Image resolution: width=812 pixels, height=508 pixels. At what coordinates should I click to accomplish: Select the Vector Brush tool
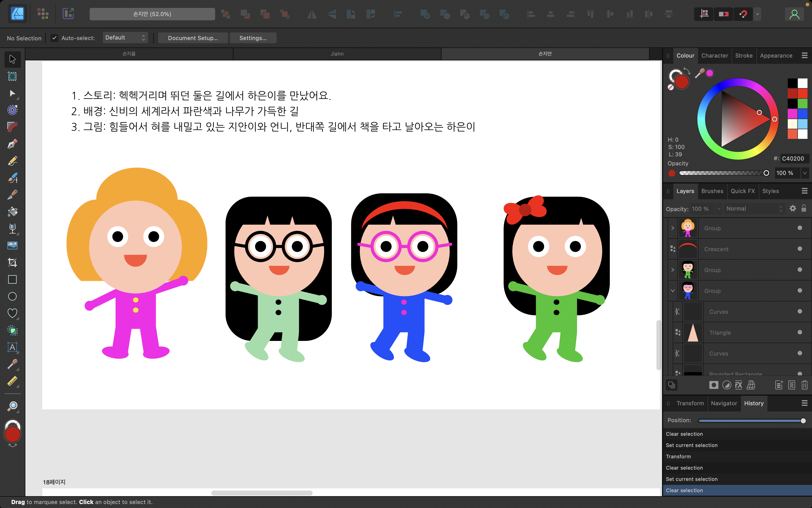[12, 178]
